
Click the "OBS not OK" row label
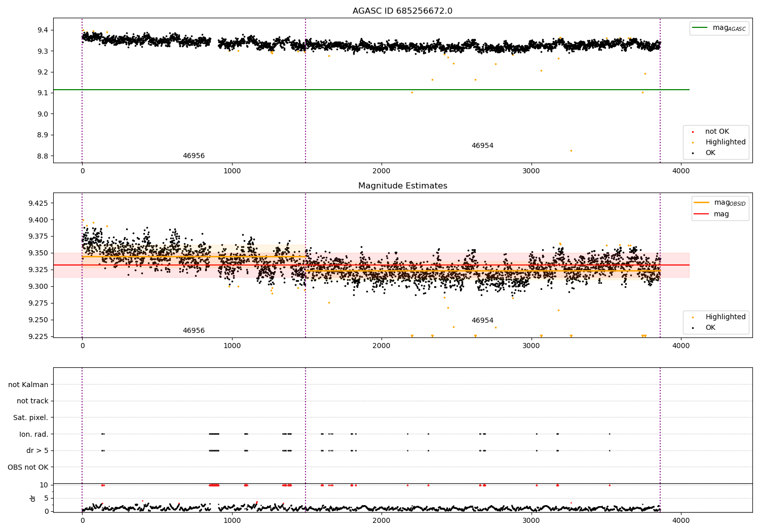(28, 467)
